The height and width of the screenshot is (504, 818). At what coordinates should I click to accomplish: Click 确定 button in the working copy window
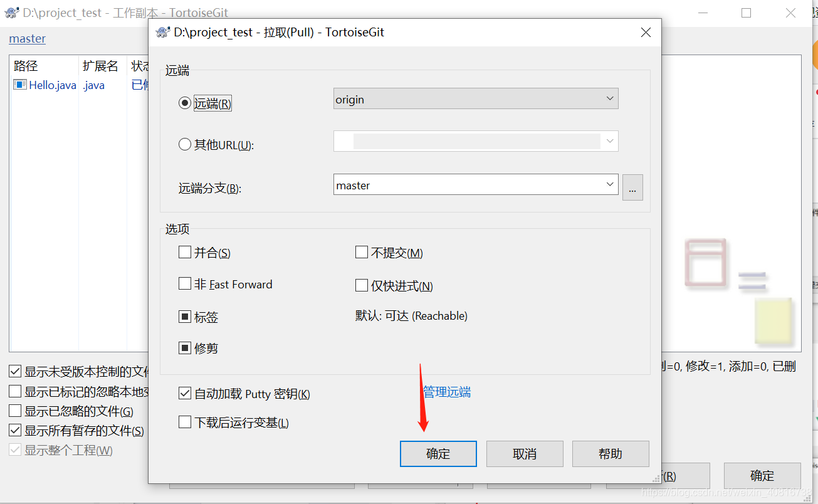coord(762,476)
